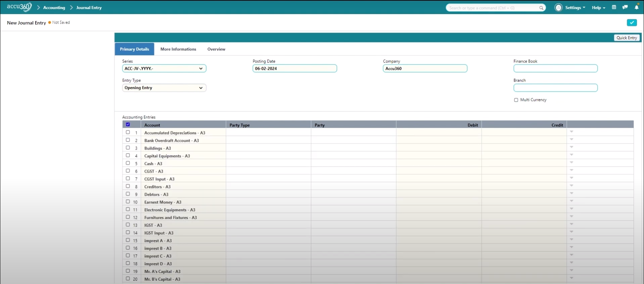The width and height of the screenshot is (644, 284).
Task: Click the Branch input field
Action: point(555,88)
